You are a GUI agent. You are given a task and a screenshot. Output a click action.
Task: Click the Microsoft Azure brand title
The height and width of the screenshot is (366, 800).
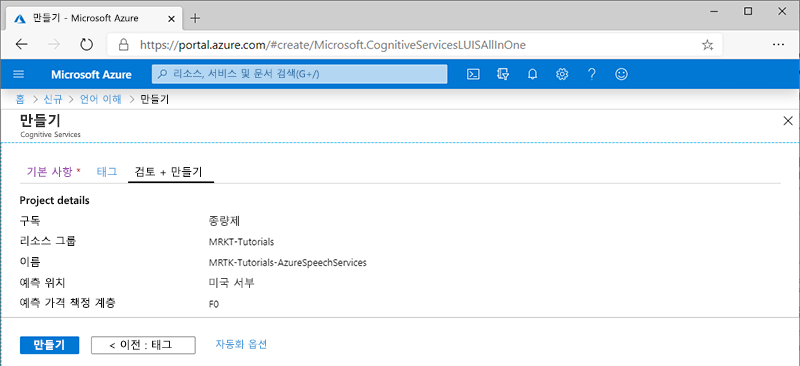pyautogui.click(x=91, y=75)
